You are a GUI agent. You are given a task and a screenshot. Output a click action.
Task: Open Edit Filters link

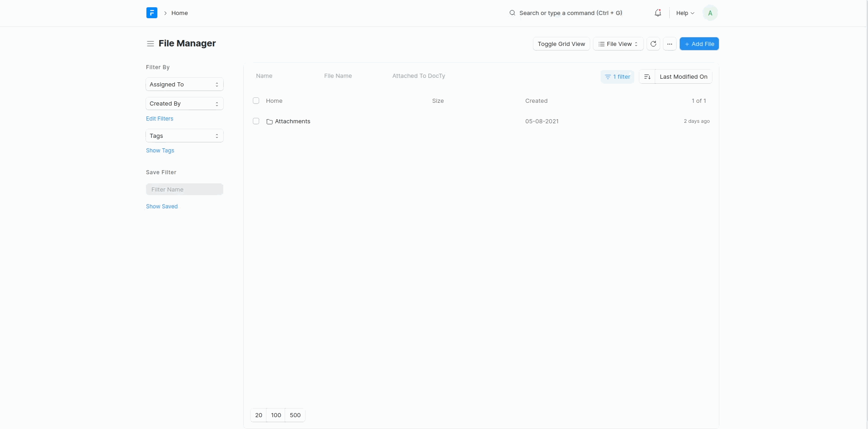pyautogui.click(x=160, y=118)
